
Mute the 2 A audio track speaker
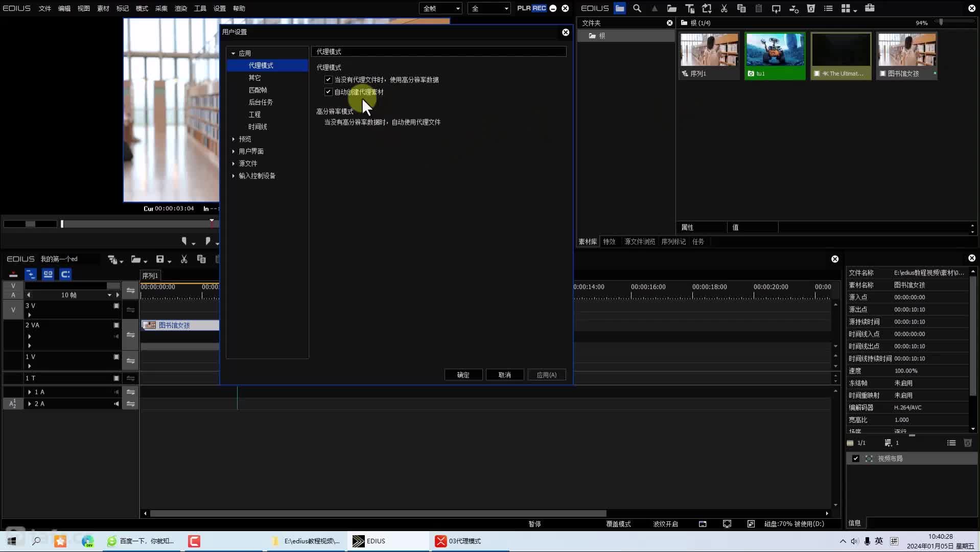[x=116, y=404]
